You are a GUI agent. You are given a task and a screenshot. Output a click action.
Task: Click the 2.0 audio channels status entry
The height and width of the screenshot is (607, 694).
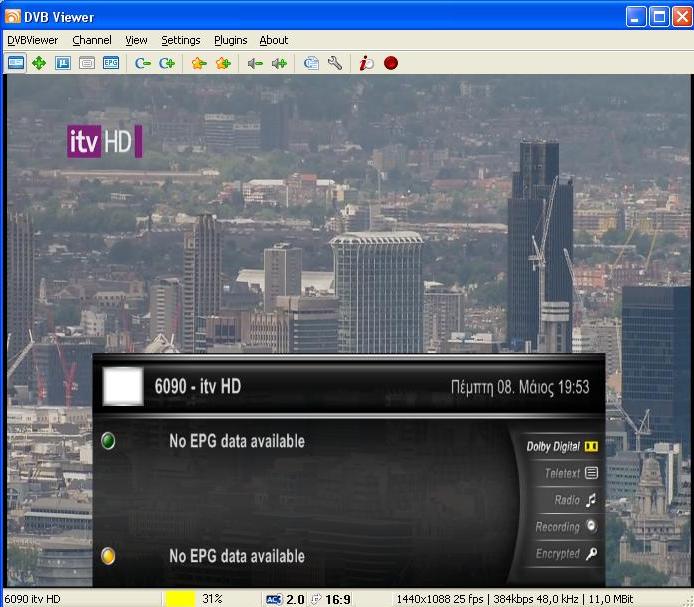(295, 600)
